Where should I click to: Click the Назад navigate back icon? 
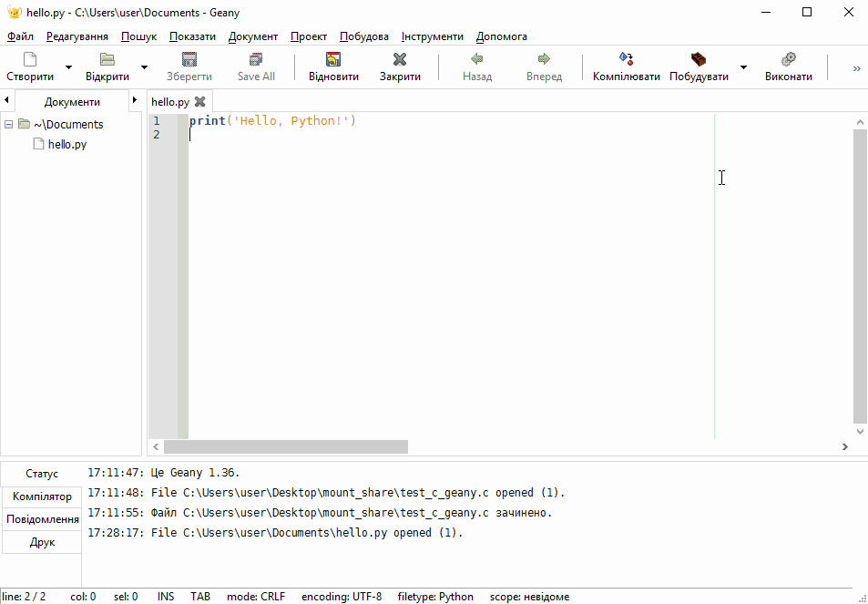(x=477, y=58)
